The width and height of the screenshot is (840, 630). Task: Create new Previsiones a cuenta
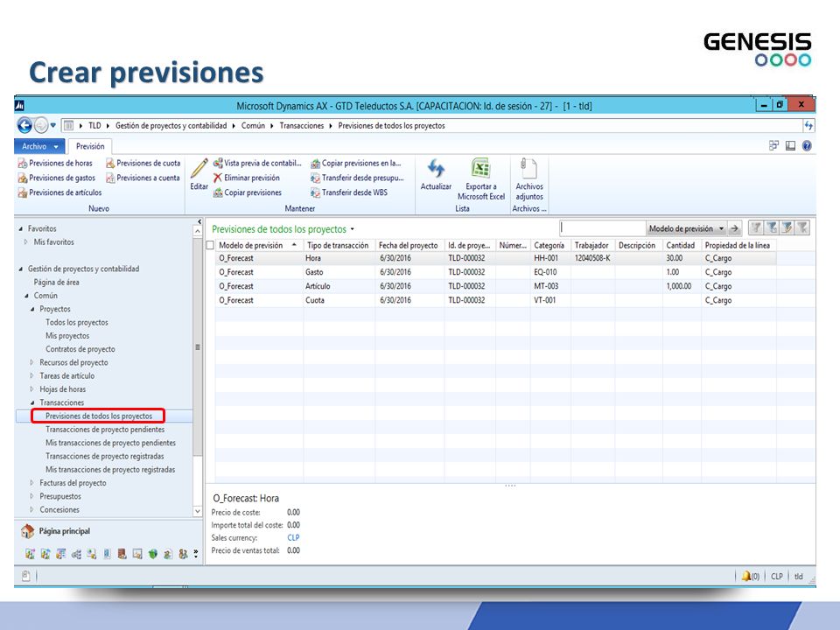pos(143,178)
